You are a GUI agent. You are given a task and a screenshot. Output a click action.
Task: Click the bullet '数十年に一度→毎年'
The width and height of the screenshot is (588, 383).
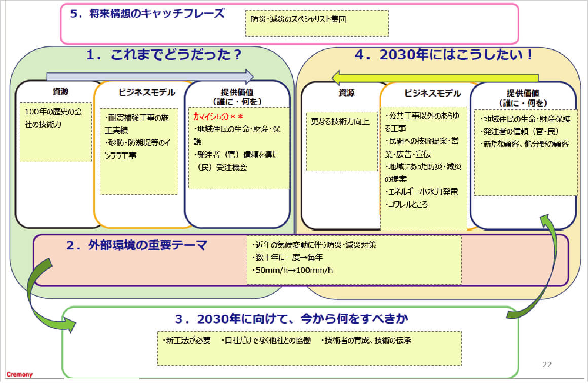pyautogui.click(x=288, y=257)
